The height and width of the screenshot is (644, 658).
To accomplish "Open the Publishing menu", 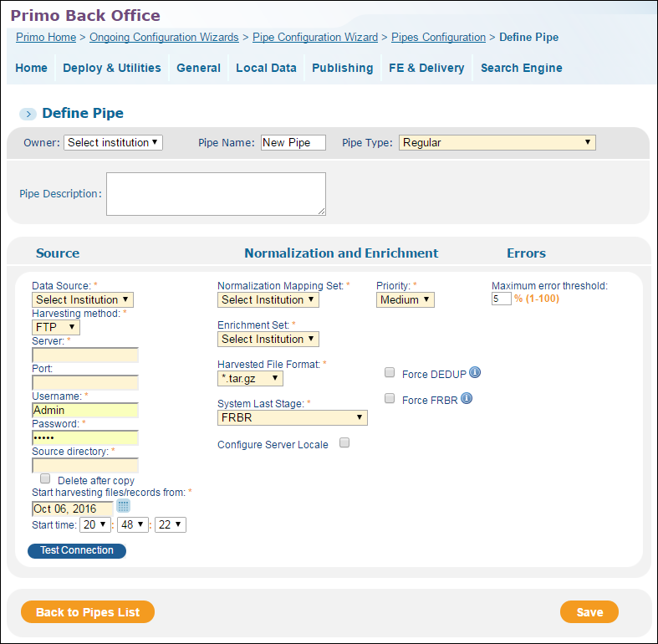I will coord(343,68).
